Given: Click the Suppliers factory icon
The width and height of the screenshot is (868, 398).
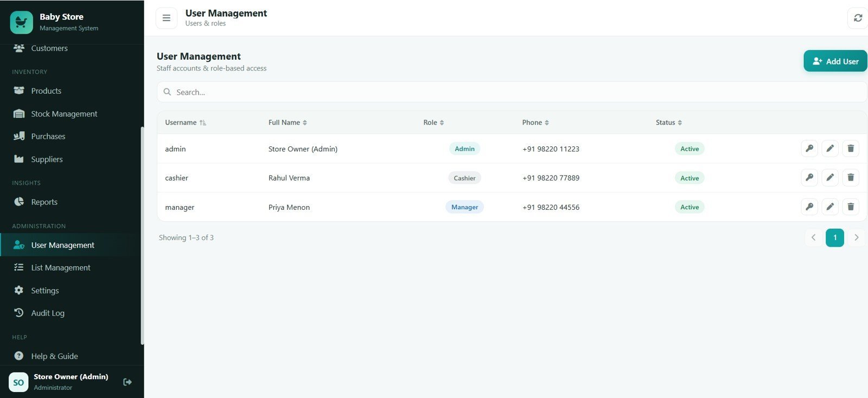Looking at the screenshot, I should [x=19, y=159].
